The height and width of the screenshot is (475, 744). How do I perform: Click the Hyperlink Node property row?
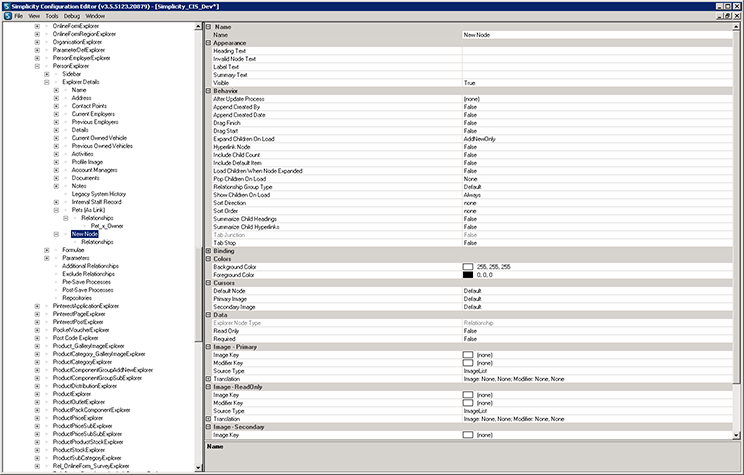pyautogui.click(x=472, y=147)
